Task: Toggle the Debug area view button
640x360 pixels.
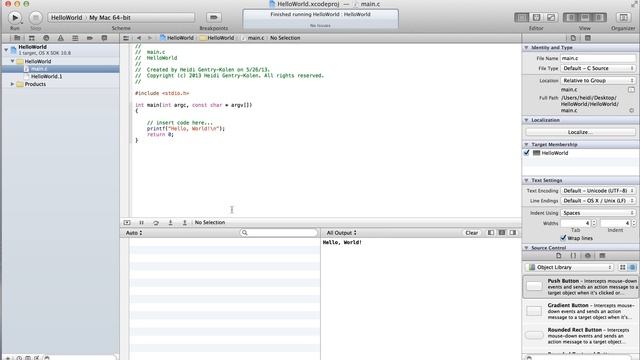Action: click(585, 17)
